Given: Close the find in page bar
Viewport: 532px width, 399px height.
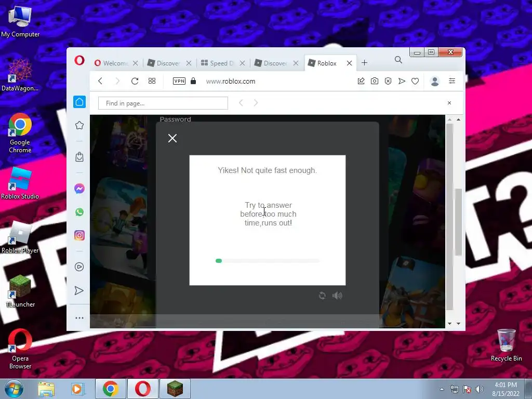Looking at the screenshot, I should pos(449,103).
